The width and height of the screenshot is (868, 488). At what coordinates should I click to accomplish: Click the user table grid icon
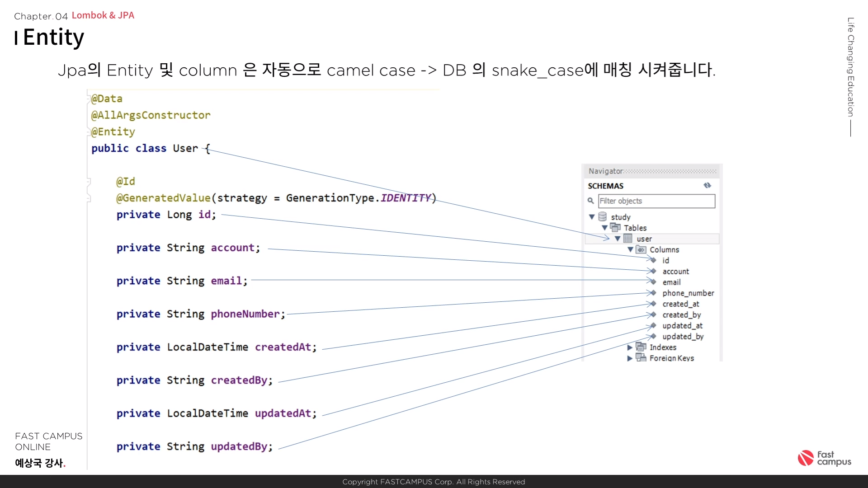point(628,238)
